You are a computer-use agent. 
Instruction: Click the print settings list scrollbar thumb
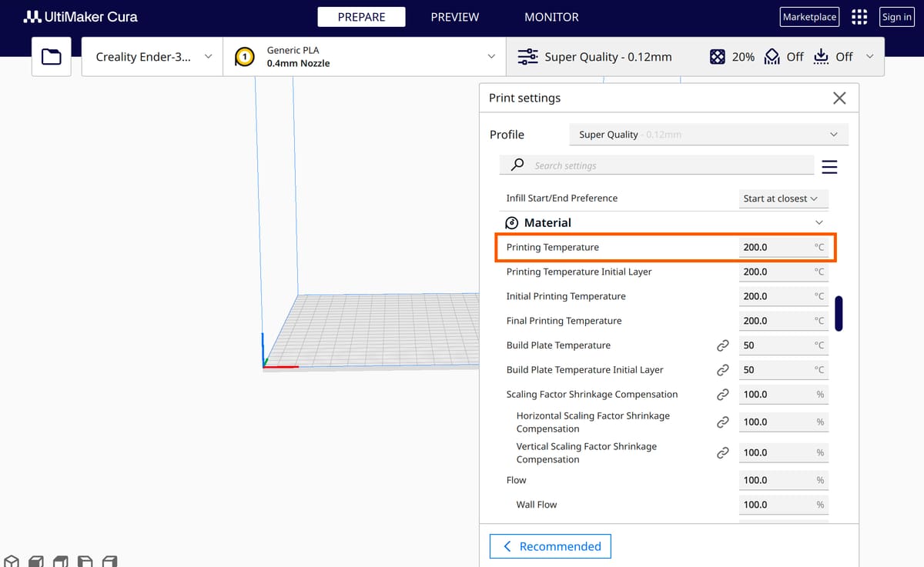pos(839,313)
